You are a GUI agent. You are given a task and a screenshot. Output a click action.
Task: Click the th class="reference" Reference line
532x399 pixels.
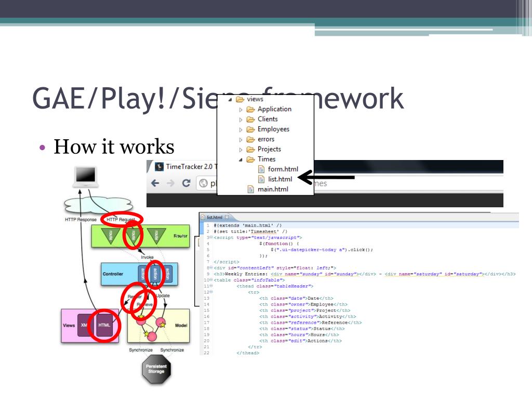click(311, 323)
